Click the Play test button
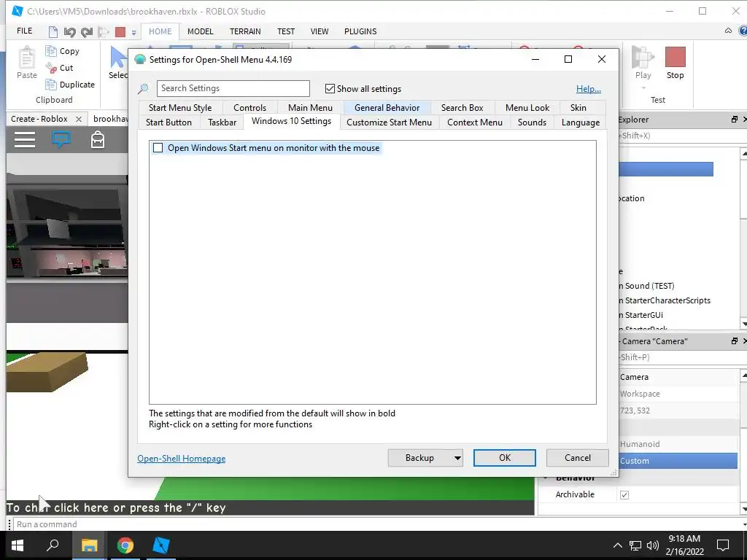The height and width of the screenshot is (560, 747). [x=643, y=63]
